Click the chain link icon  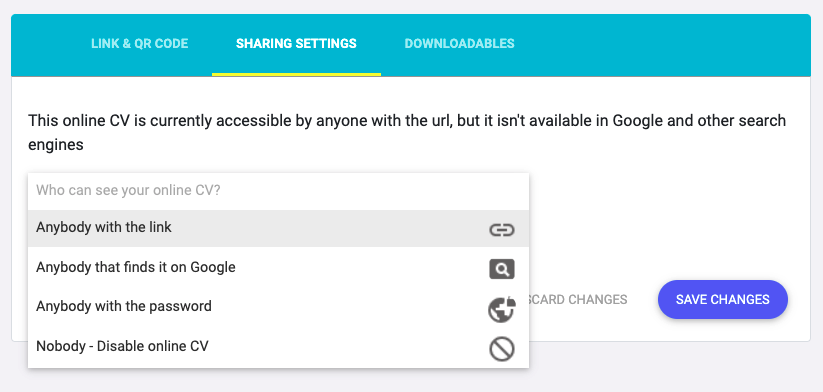[x=502, y=230]
